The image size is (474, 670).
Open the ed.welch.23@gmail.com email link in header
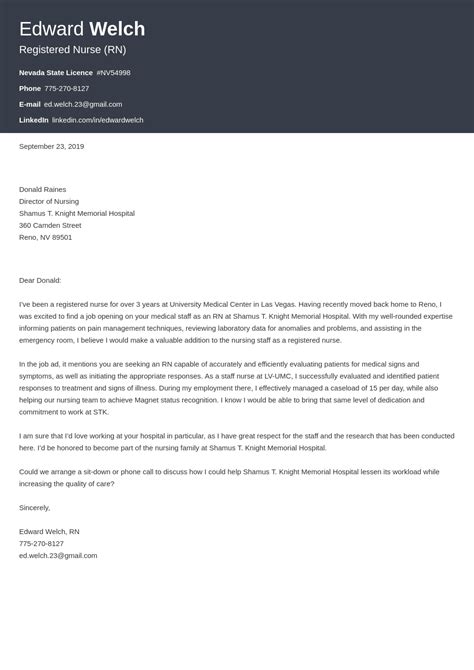click(x=83, y=104)
